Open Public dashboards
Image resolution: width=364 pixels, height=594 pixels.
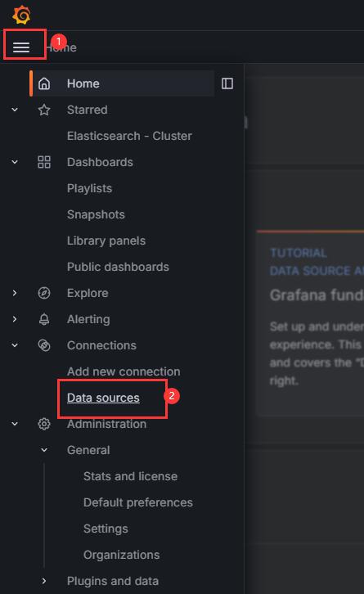click(118, 267)
